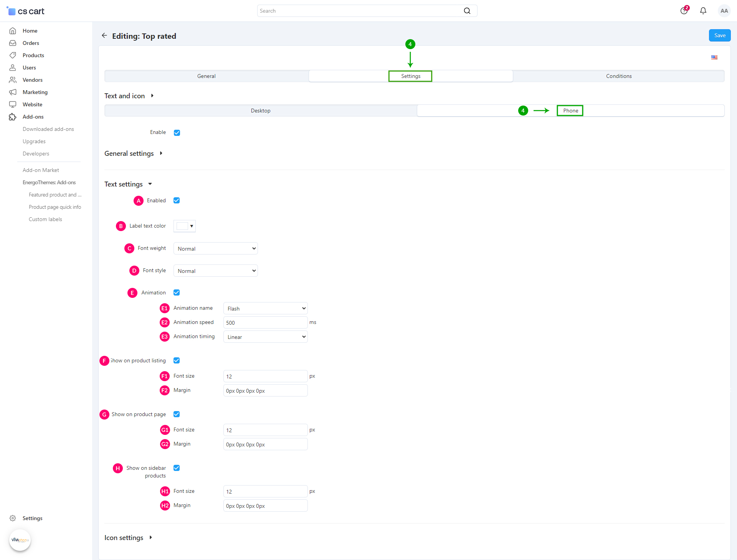Viewport: 737px width, 560px height.
Task: Click the help icon with red badge
Action: point(684,11)
